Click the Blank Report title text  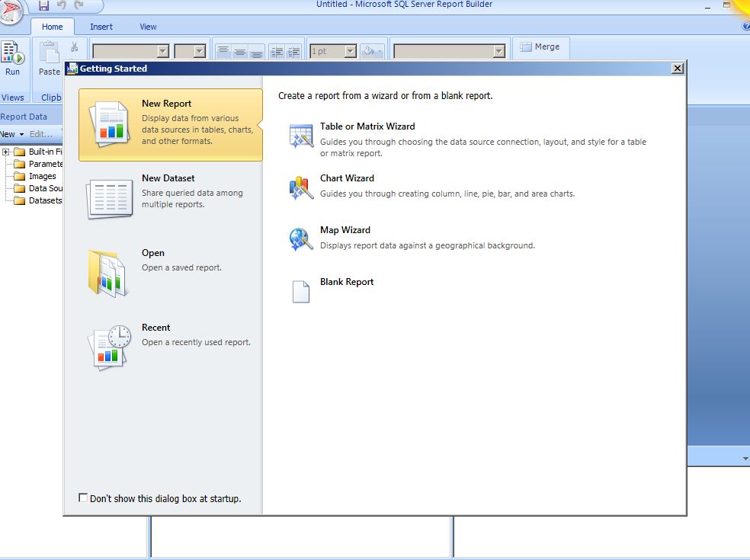tap(347, 282)
